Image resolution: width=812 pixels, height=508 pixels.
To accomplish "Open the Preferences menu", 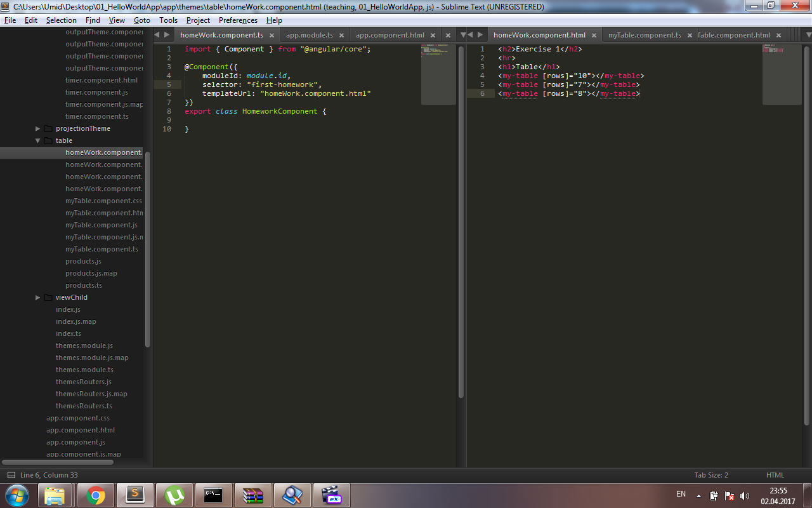I will pyautogui.click(x=238, y=20).
